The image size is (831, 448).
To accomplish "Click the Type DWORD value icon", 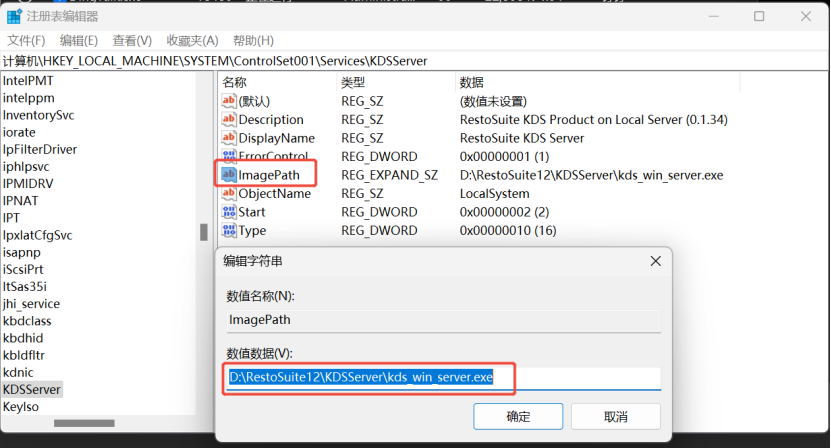I will tap(228, 231).
